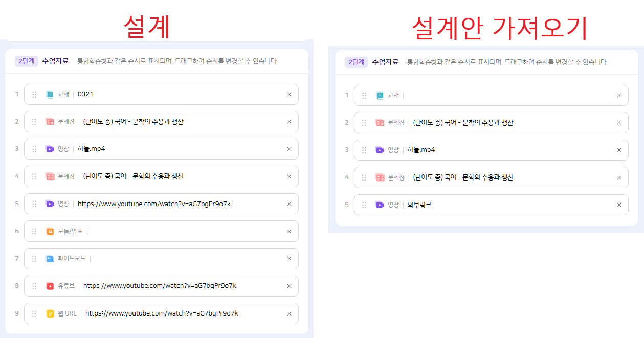
Task: Delete the 모둠/발표 row via X
Action: coord(289,231)
